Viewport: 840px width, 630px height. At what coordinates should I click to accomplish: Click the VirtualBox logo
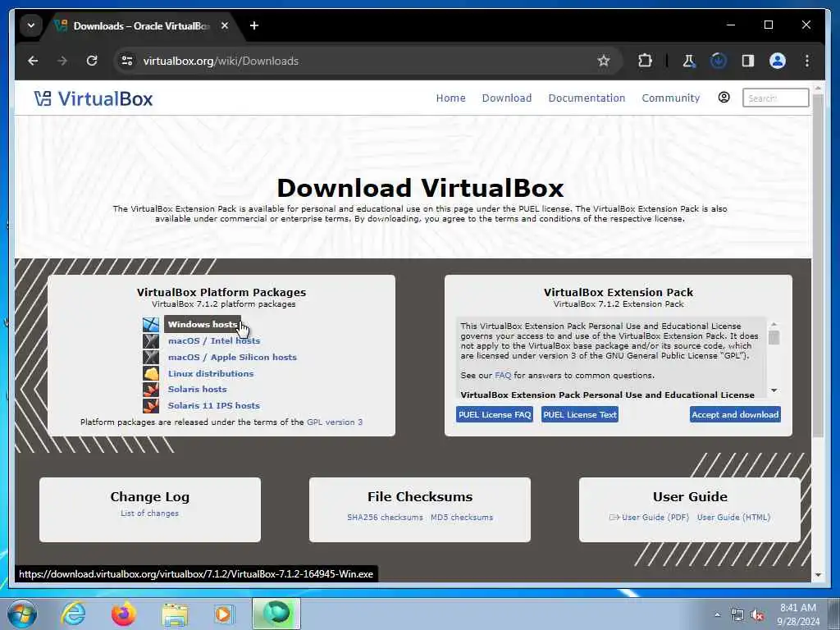pyautogui.click(x=94, y=98)
